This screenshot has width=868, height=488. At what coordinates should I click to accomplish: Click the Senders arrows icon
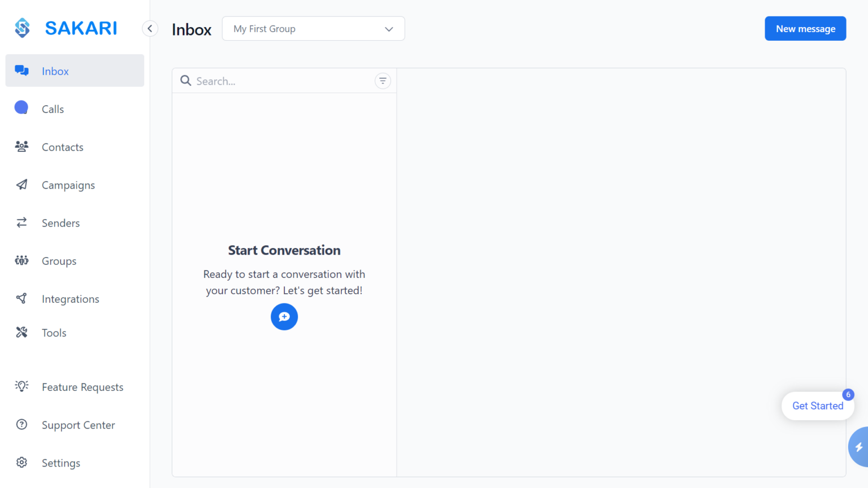[21, 223]
